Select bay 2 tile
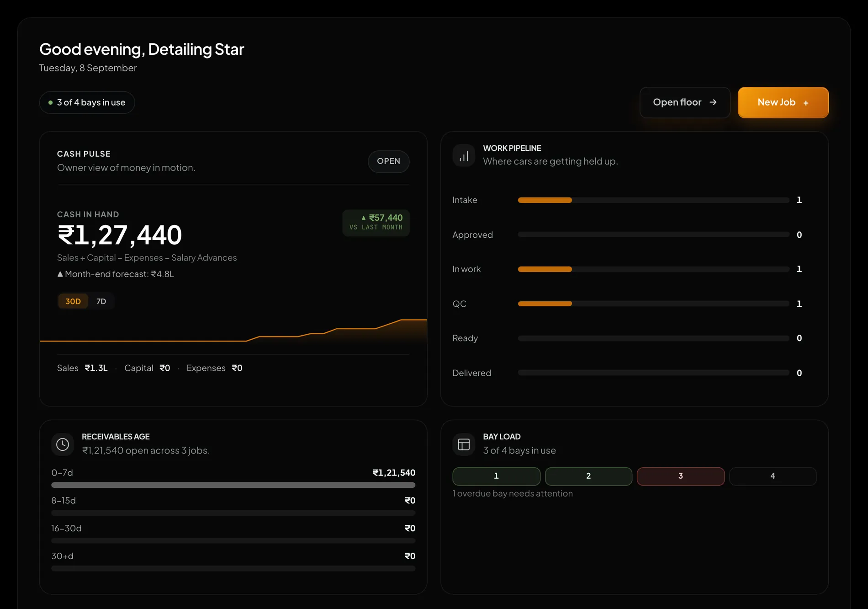Screen dimensions: 868x609 588,476
